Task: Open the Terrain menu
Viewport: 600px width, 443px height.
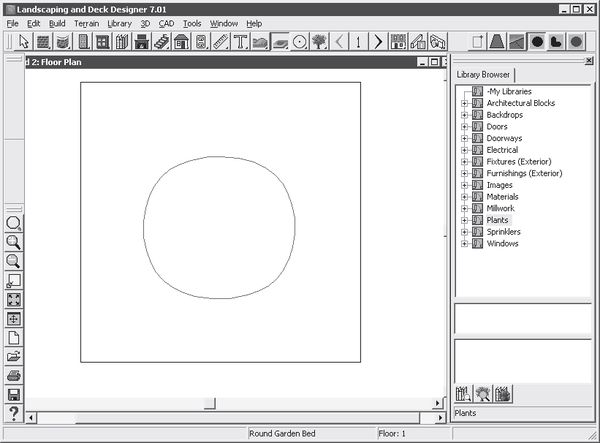Action: tap(86, 23)
